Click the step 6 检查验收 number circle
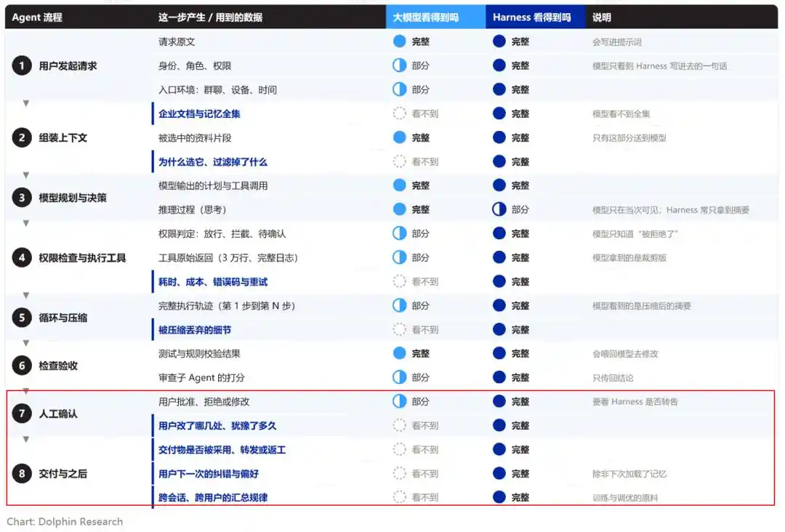Screen dimensions: 785x532 (22, 366)
